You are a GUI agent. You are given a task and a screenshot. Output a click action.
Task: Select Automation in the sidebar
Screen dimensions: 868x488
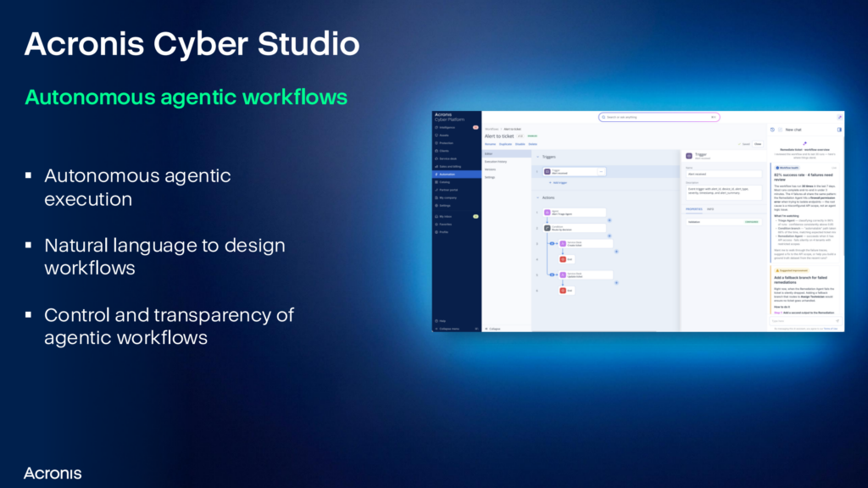pos(456,175)
